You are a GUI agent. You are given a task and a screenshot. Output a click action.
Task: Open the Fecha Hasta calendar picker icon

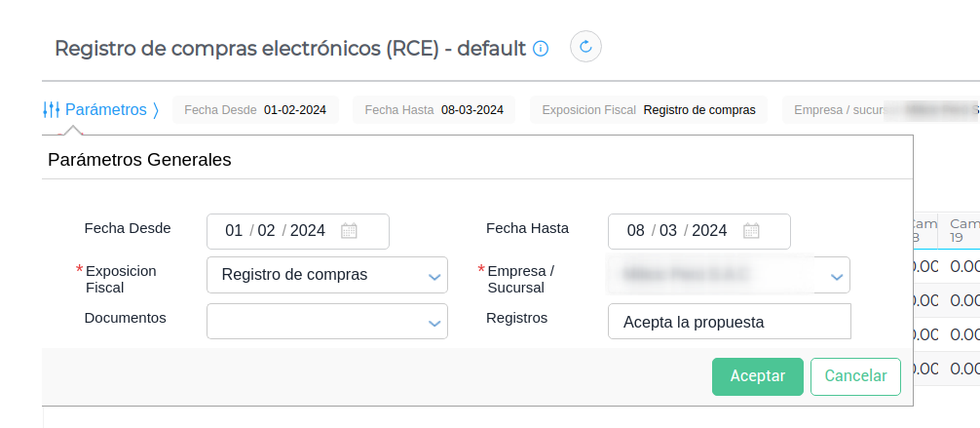click(x=751, y=231)
